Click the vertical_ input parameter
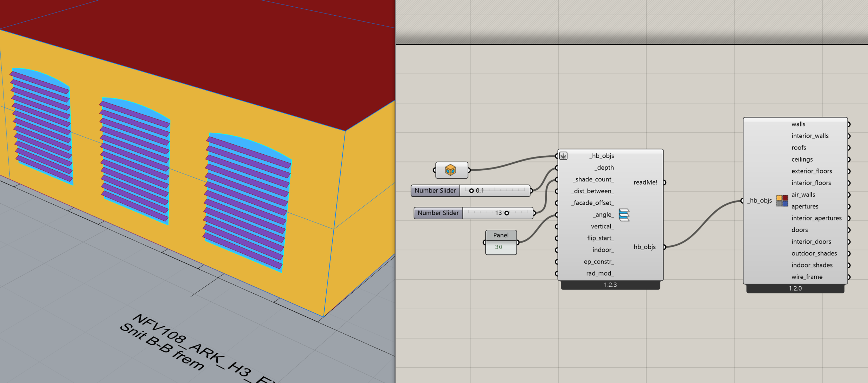Screen dimensions: 868x383 click(602, 226)
